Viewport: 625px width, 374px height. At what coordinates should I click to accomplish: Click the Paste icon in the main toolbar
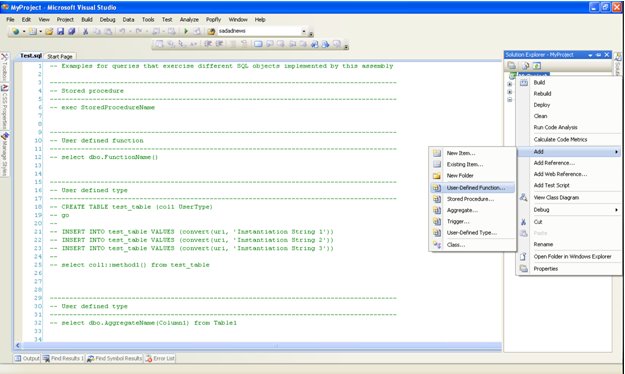tap(108, 31)
